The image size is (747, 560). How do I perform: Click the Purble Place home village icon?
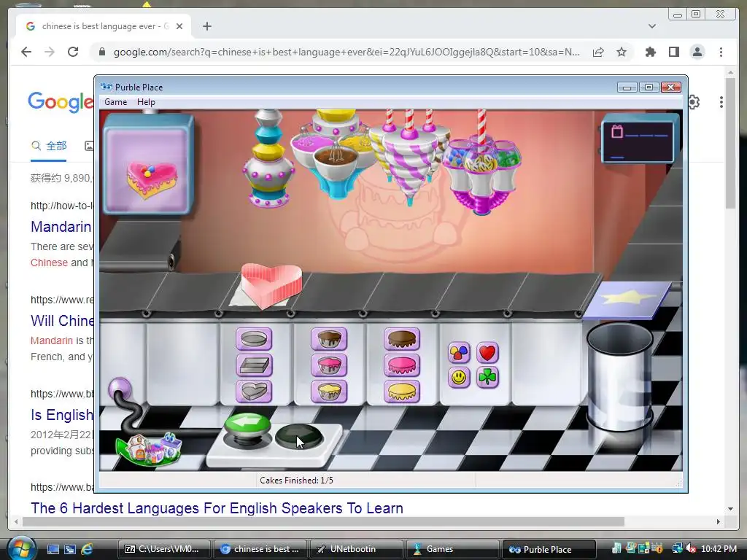149,448
